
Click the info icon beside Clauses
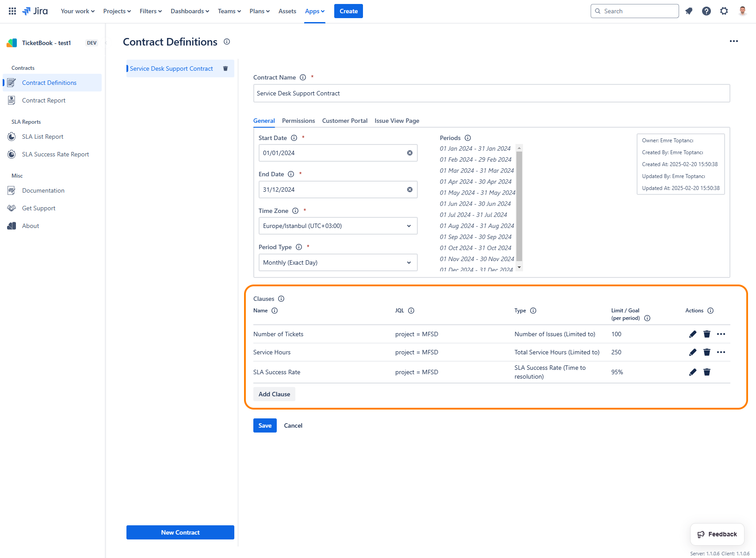[281, 299]
